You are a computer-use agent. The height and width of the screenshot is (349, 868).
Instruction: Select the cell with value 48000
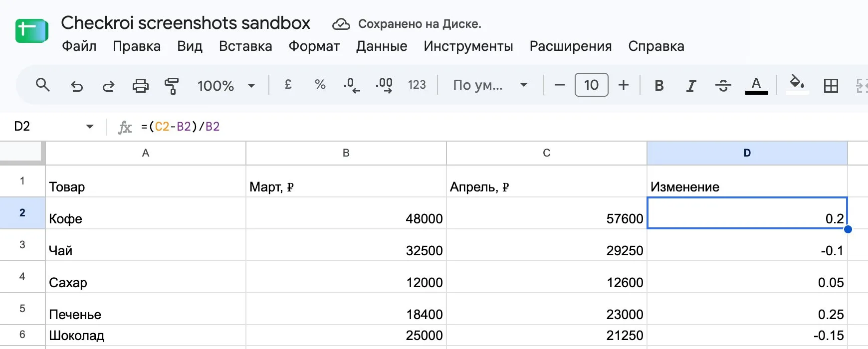pyautogui.click(x=346, y=213)
